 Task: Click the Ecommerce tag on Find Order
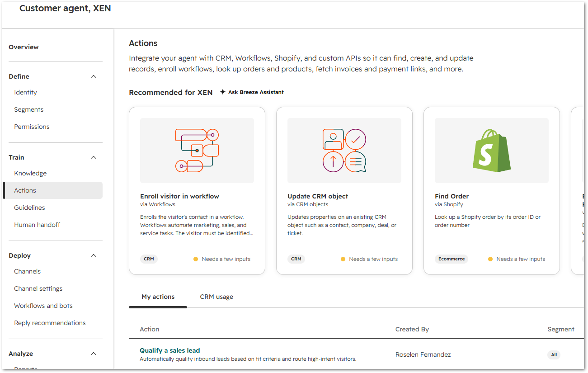tap(452, 259)
